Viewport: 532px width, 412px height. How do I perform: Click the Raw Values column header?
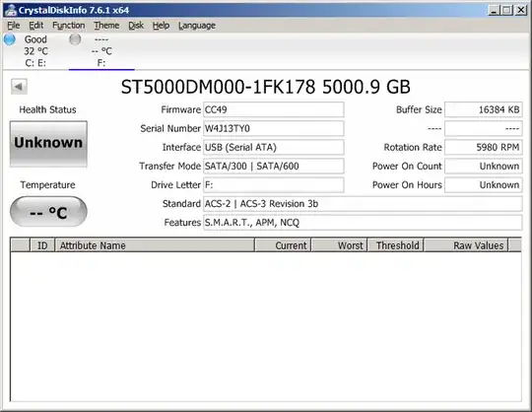(466, 245)
